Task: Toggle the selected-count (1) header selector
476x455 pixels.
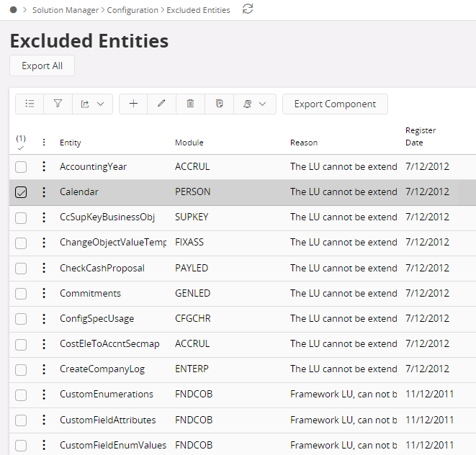Action: point(21,142)
